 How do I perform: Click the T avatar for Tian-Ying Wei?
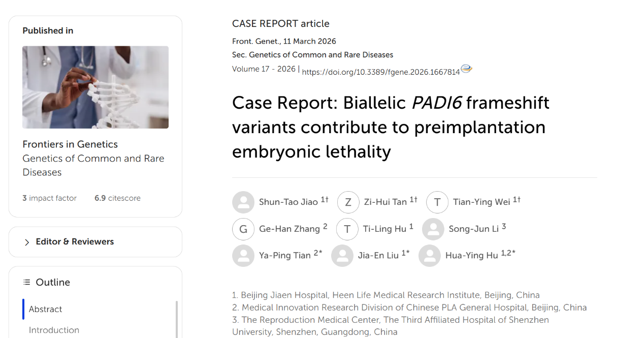[437, 202]
